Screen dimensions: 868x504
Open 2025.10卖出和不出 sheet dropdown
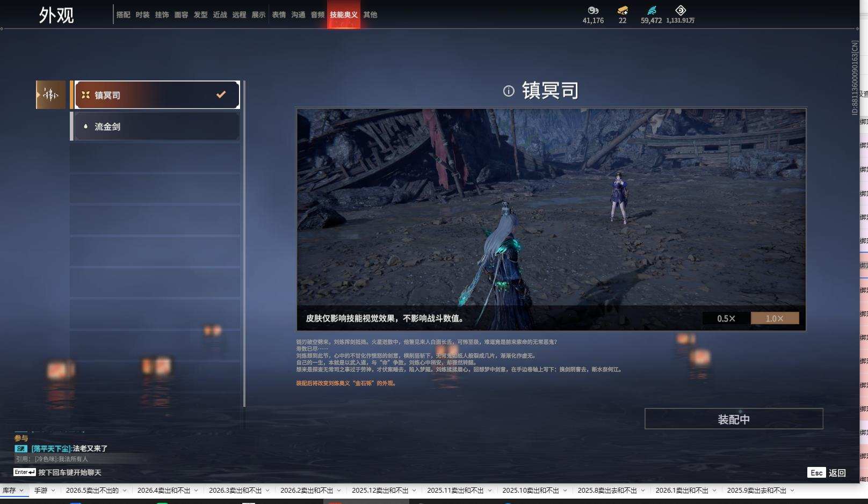[x=565, y=491]
